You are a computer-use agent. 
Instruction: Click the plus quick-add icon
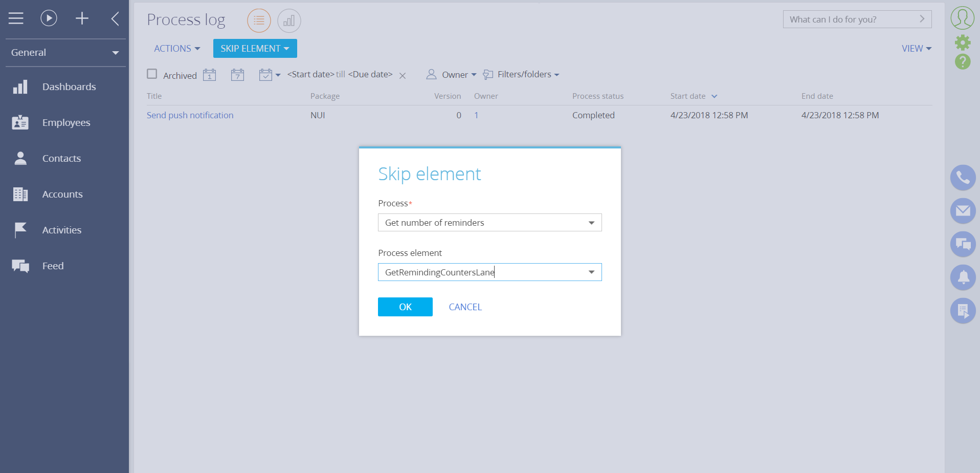[82, 19]
